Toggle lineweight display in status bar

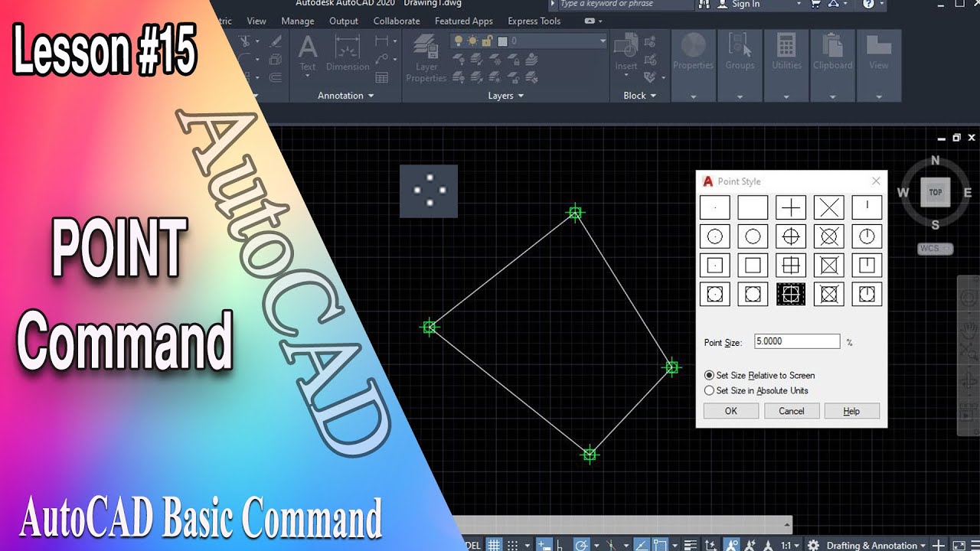click(x=689, y=545)
